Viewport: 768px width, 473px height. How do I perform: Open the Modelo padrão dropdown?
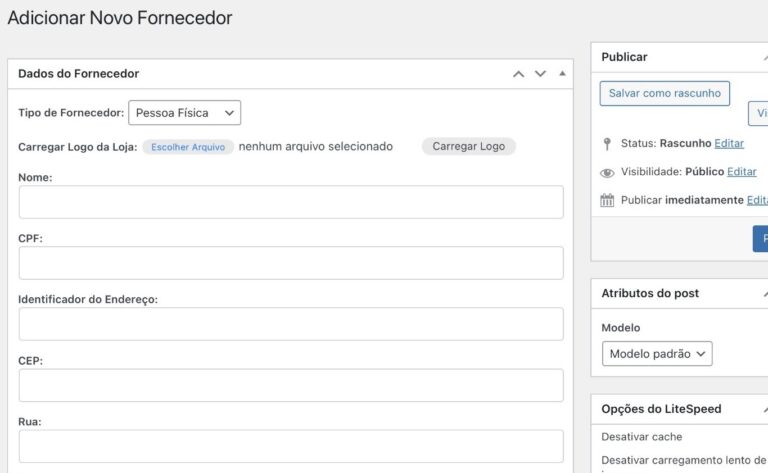click(657, 354)
